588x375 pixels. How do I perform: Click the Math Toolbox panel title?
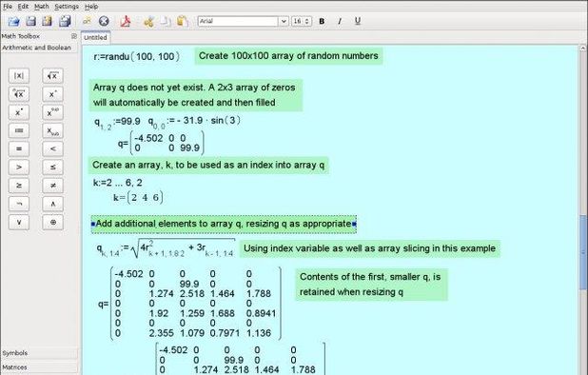[21, 36]
